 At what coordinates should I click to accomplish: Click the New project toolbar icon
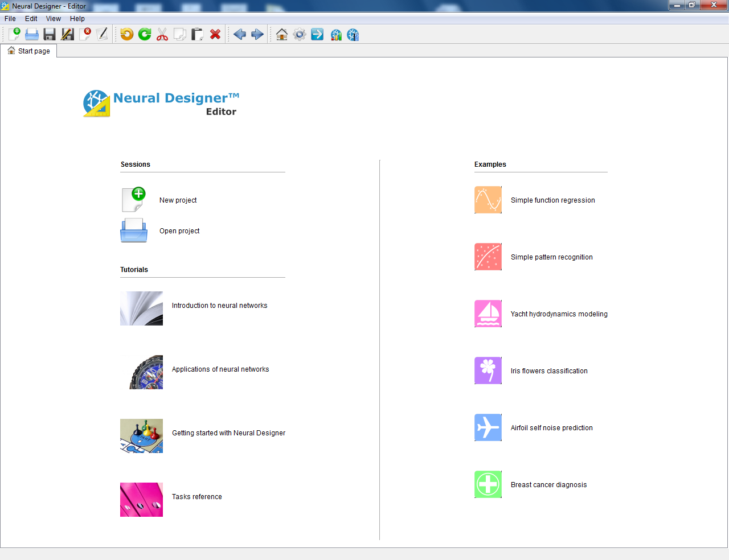click(14, 34)
